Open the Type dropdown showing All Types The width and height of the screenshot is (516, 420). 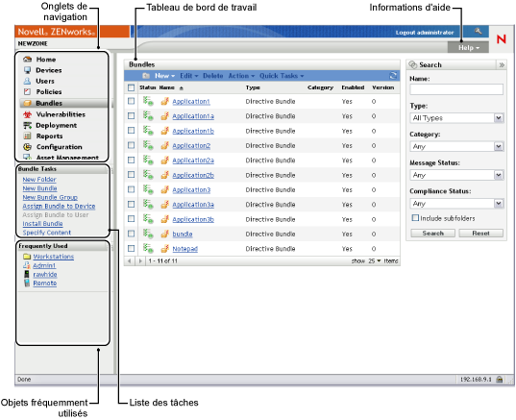[456, 118]
